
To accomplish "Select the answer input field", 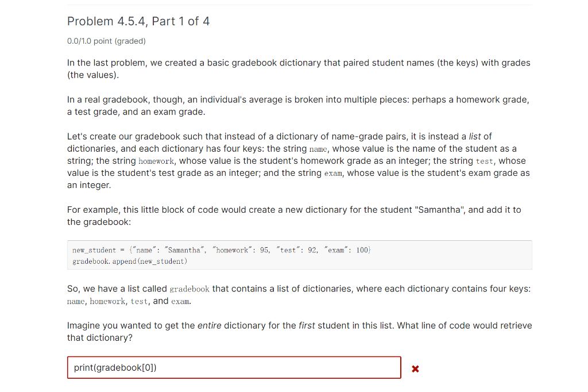I will tap(234, 367).
